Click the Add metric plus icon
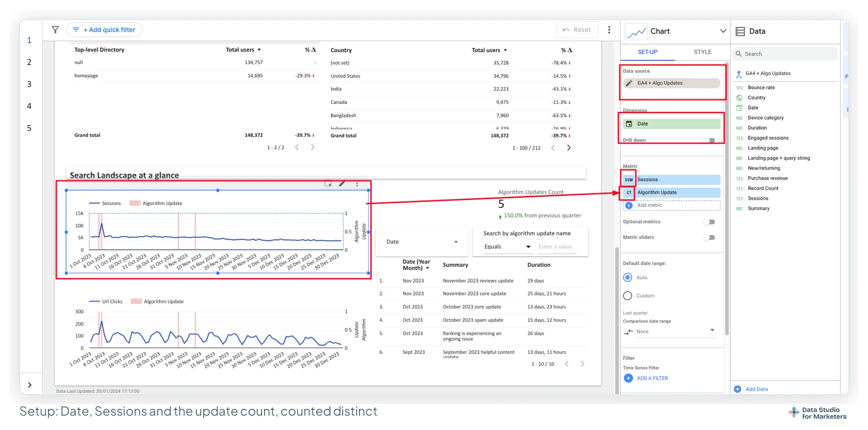868x430 pixels. 629,205
